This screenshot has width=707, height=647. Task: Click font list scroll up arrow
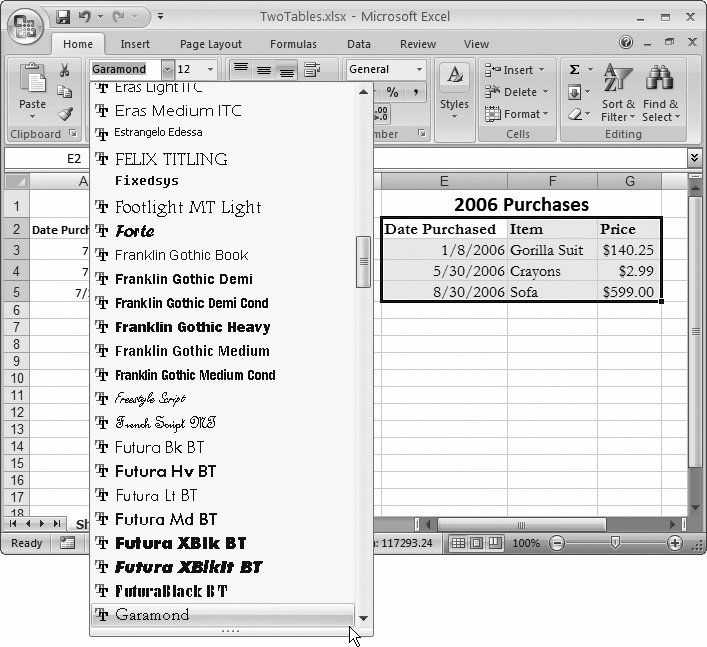tap(363, 92)
